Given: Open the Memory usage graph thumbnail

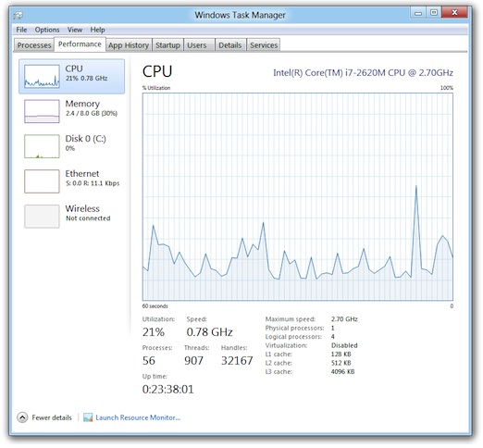Looking at the screenshot, I should pos(42,111).
